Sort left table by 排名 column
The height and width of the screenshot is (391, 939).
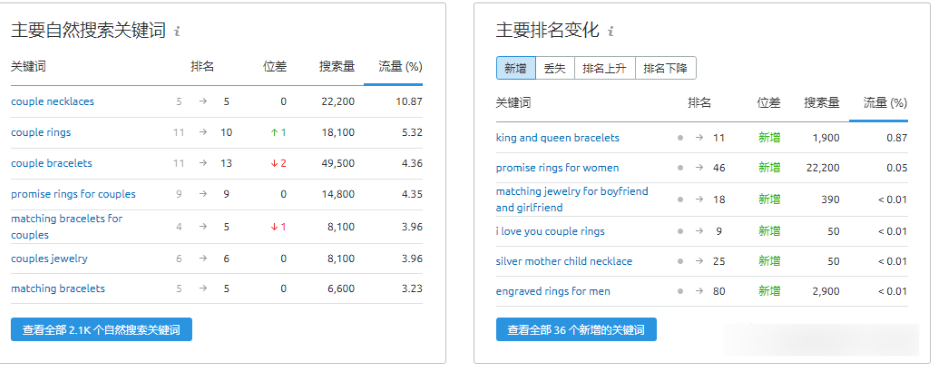pyautogui.click(x=202, y=66)
